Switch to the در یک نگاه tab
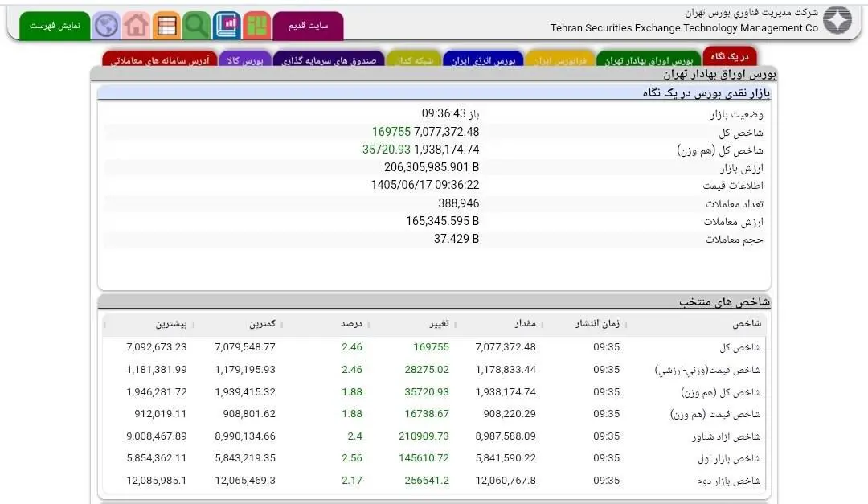This screenshot has height=504, width=868. pos(730,56)
